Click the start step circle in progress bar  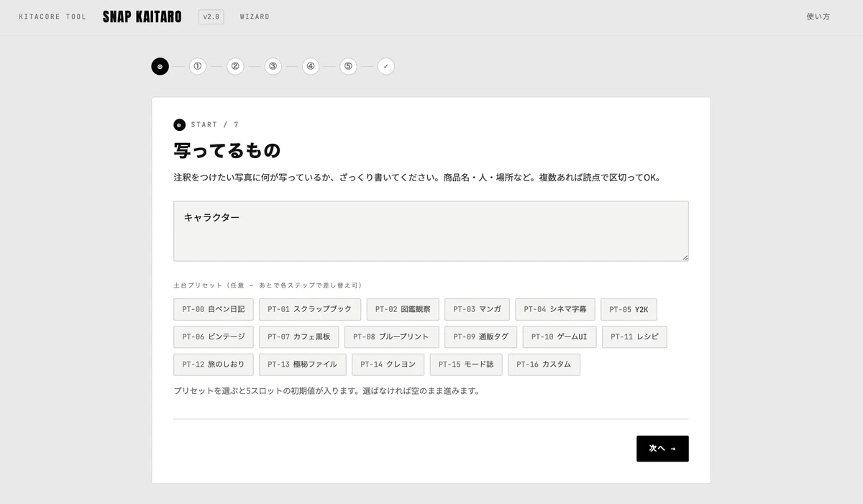(x=160, y=66)
